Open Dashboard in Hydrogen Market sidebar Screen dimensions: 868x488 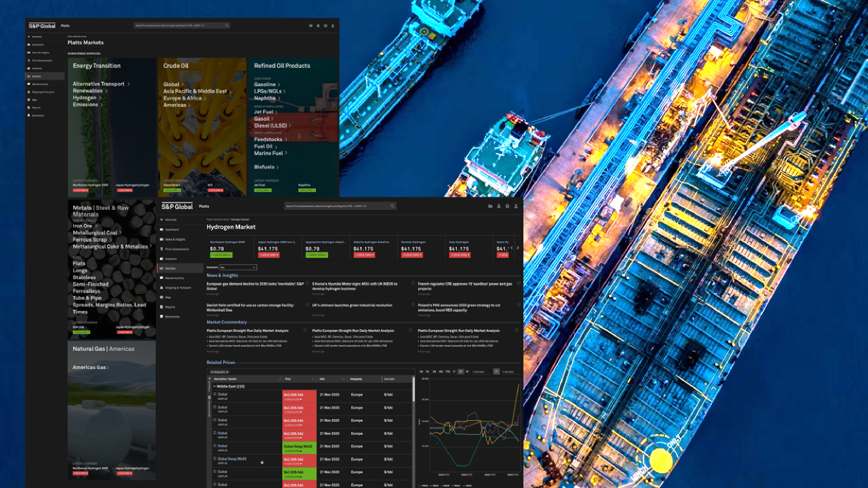172,230
